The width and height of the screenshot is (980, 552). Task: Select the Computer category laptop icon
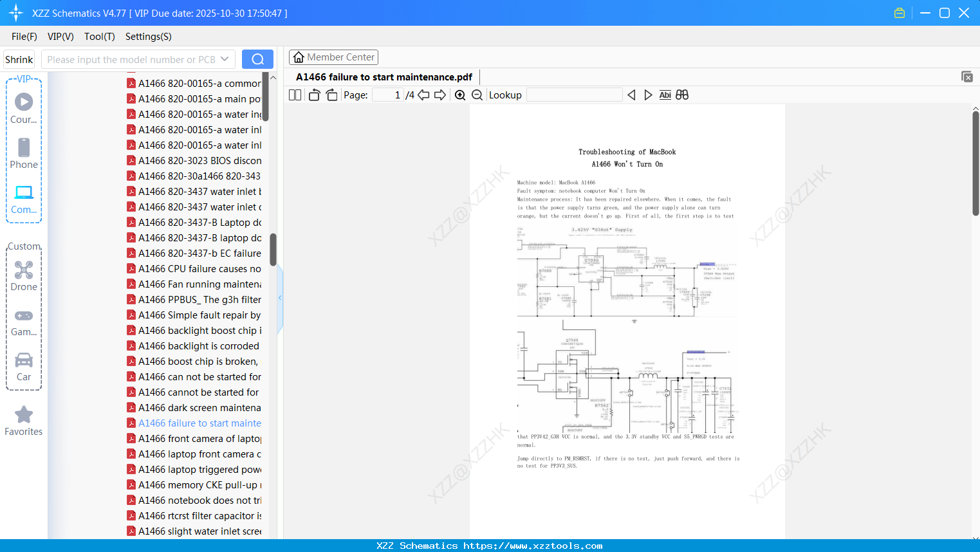point(24,192)
